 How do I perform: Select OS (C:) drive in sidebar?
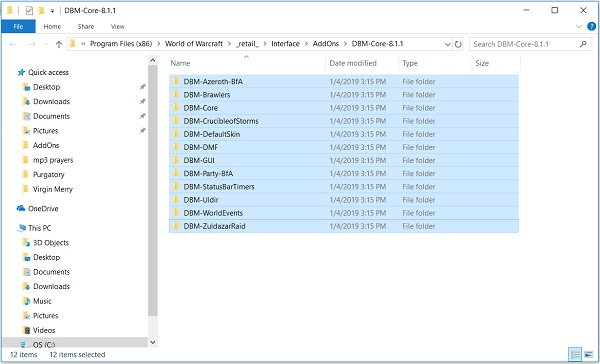click(x=43, y=344)
